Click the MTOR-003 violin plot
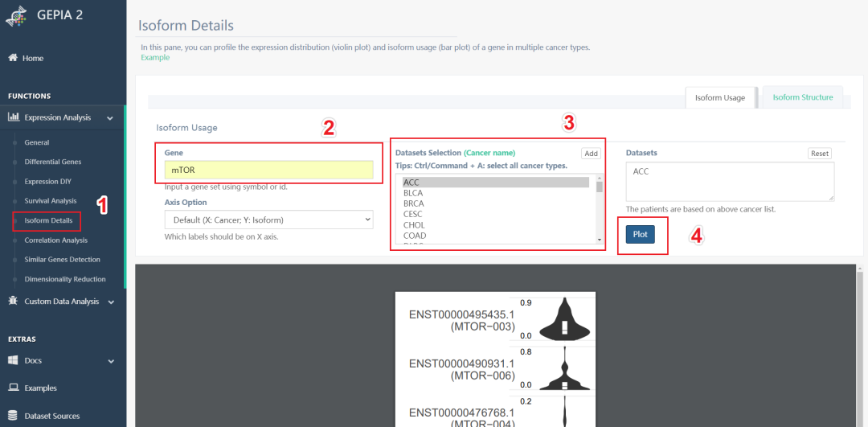868x427 pixels. pyautogui.click(x=564, y=319)
